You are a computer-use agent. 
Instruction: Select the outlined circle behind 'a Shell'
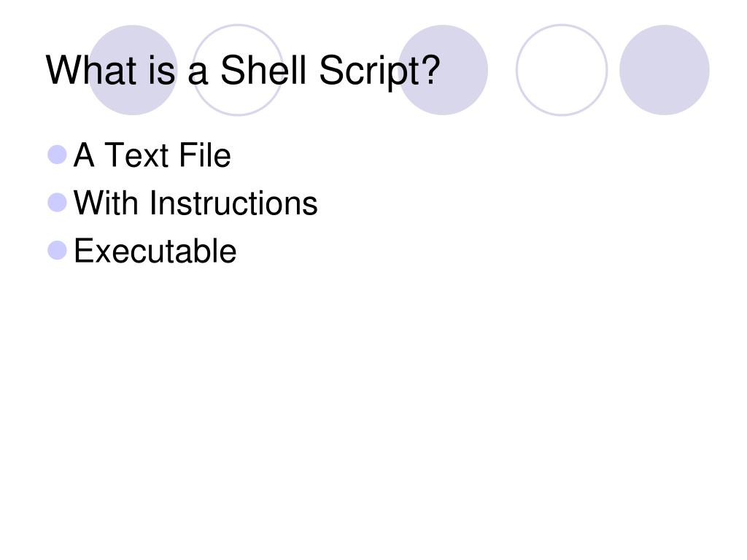point(238,70)
